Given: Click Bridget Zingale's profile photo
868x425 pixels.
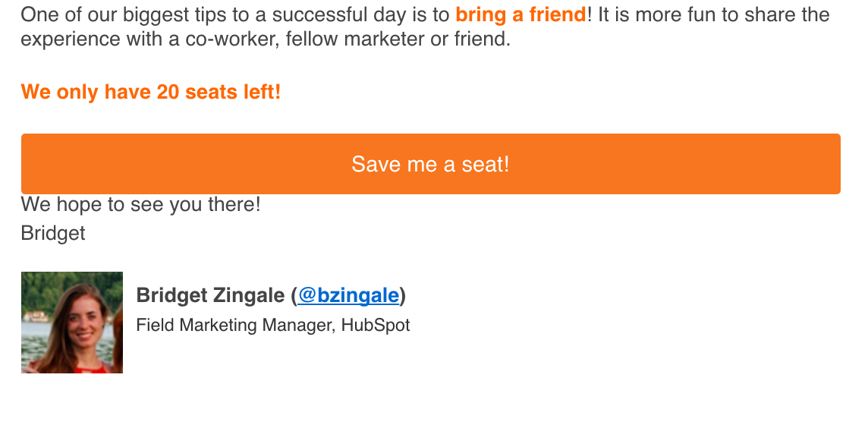Looking at the screenshot, I should coord(72,323).
